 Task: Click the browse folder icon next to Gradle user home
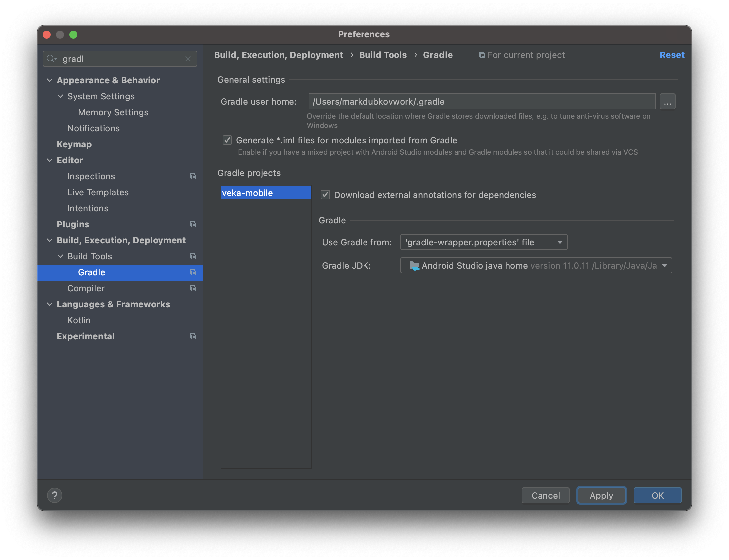(667, 101)
